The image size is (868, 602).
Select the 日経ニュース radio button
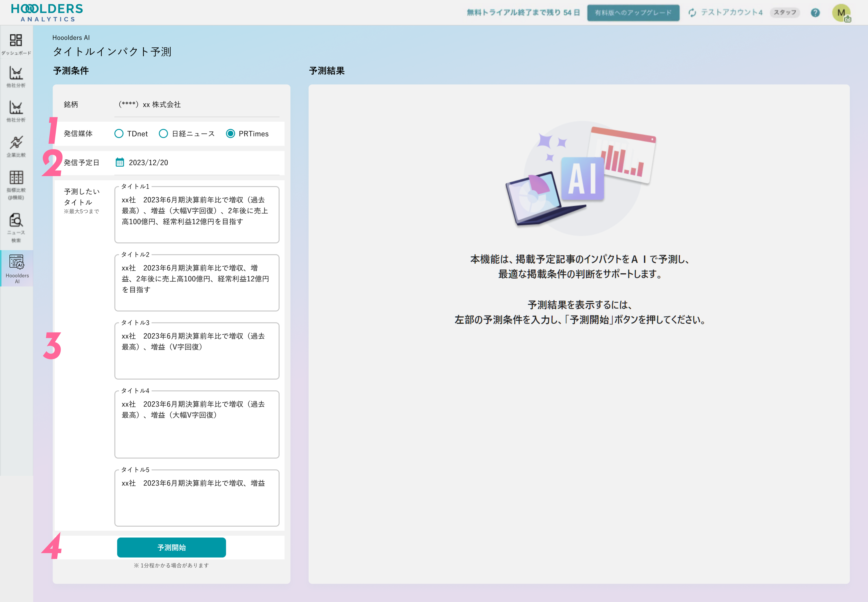(x=163, y=134)
